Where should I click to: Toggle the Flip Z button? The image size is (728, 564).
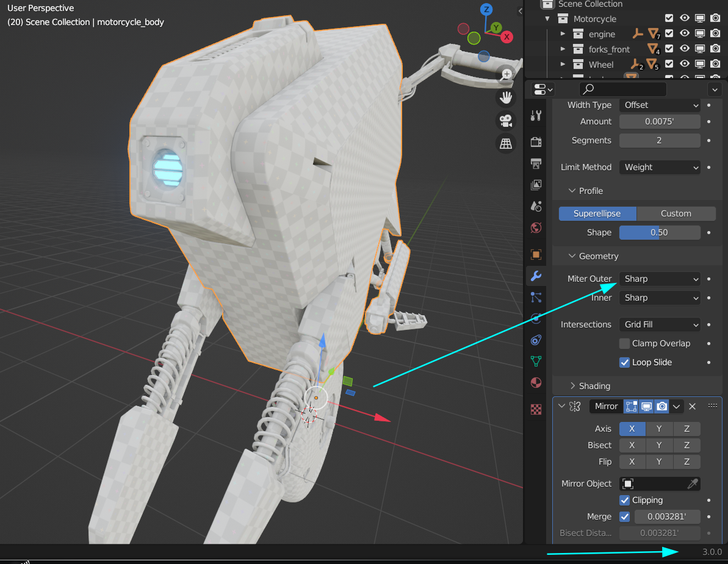point(687,462)
